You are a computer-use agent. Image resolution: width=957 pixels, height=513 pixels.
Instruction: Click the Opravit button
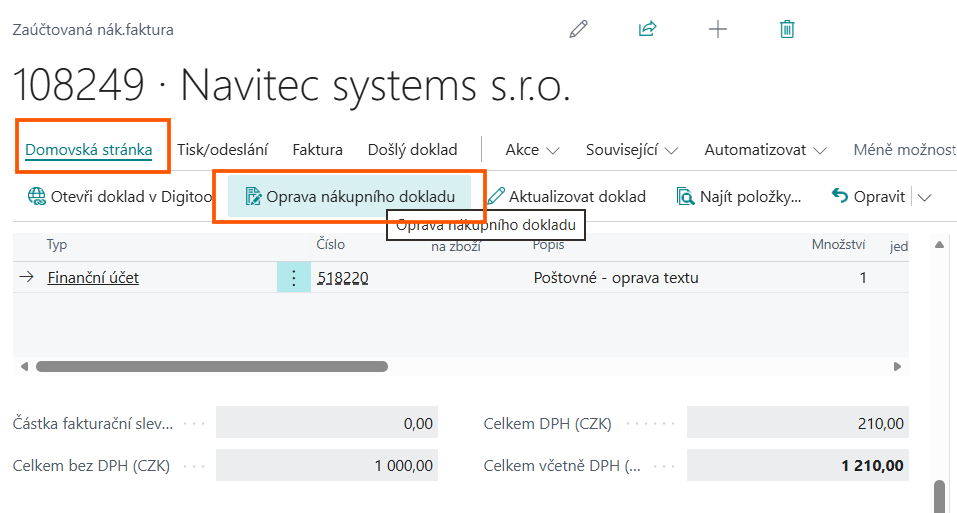[868, 196]
